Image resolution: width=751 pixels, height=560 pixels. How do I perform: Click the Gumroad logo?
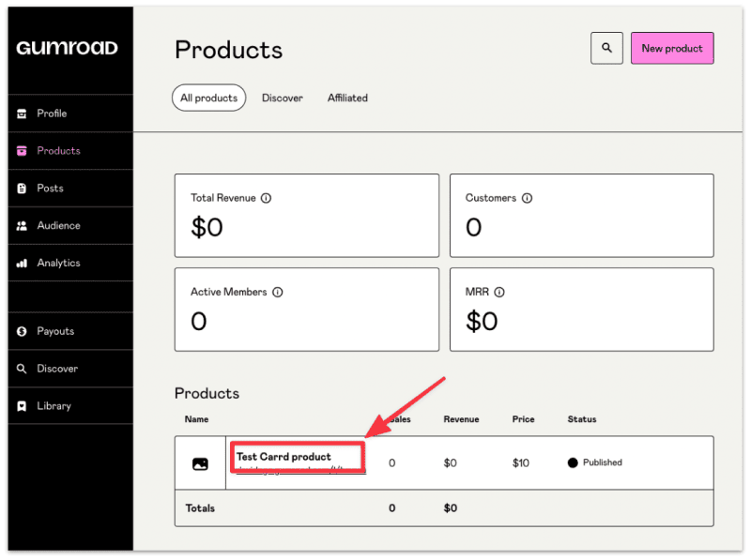click(x=67, y=48)
